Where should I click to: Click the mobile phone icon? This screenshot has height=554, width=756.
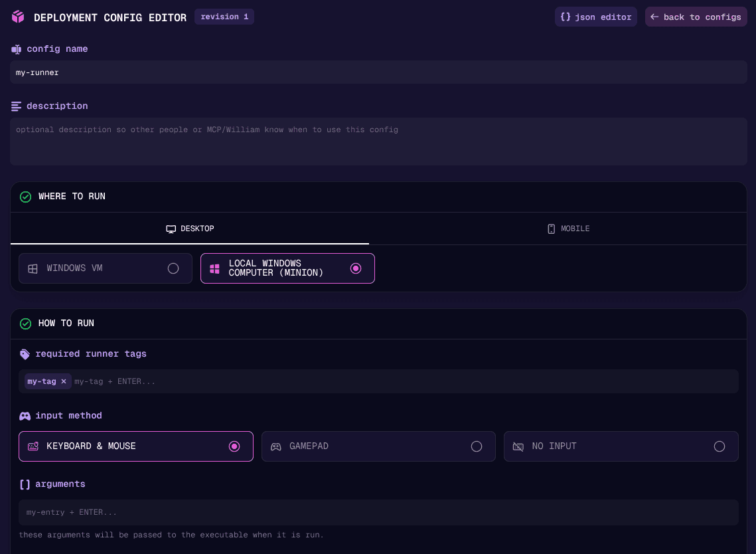[x=551, y=229]
